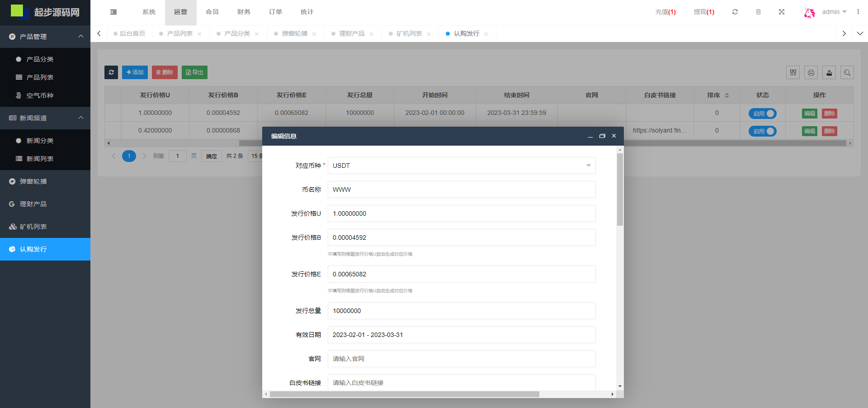Click the green 导出 button
The image size is (868, 408).
point(194,72)
